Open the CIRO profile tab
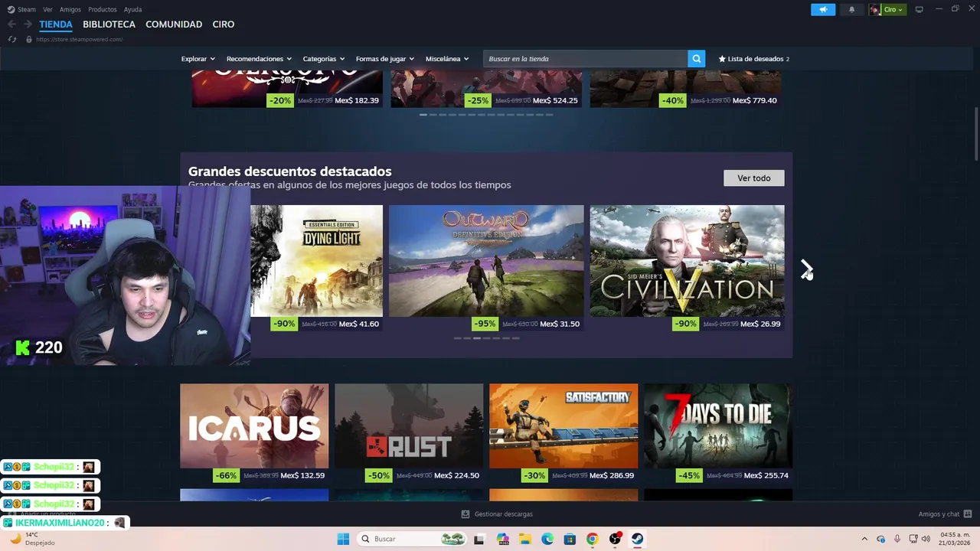This screenshot has width=980, height=551. click(x=224, y=24)
